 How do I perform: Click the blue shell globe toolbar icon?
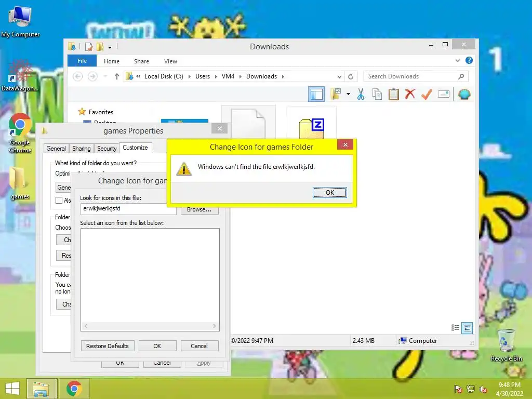464,94
